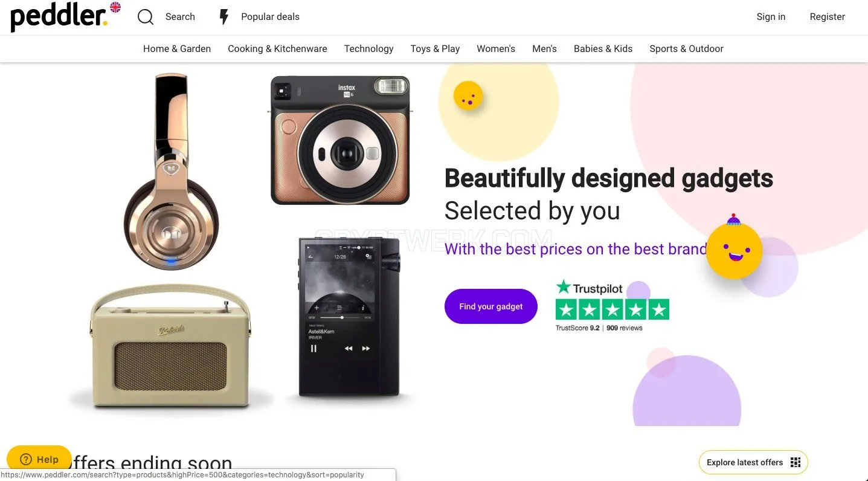
Task: Open the peddler logo homepage link
Action: click(x=59, y=17)
